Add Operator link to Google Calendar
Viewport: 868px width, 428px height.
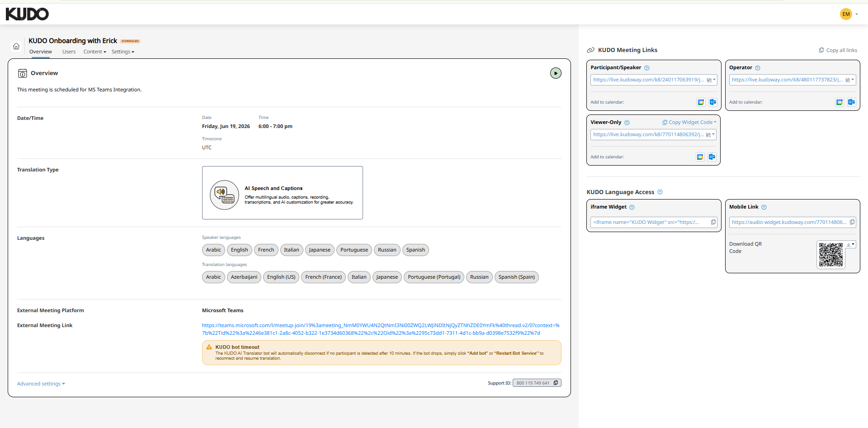coord(840,102)
